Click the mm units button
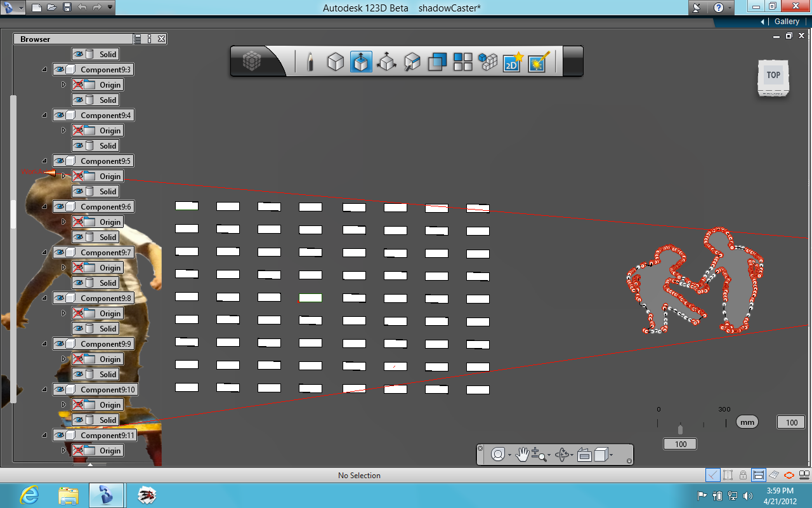The image size is (812, 508). pyautogui.click(x=747, y=422)
